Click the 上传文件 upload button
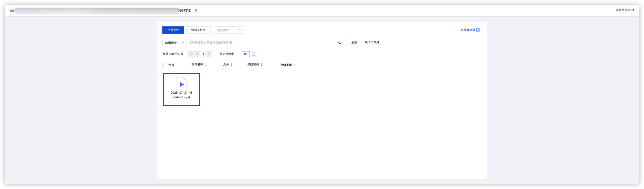The image size is (644, 189). pyautogui.click(x=173, y=30)
